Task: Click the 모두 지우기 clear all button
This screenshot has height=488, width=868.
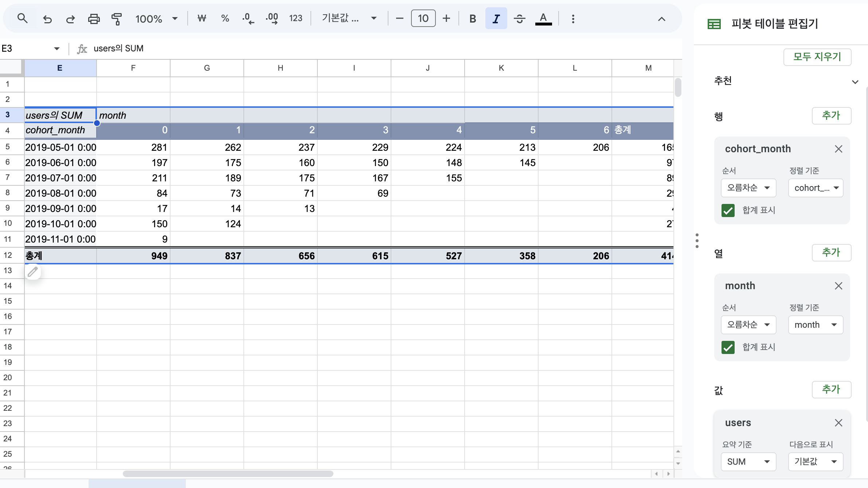Action: coord(817,57)
